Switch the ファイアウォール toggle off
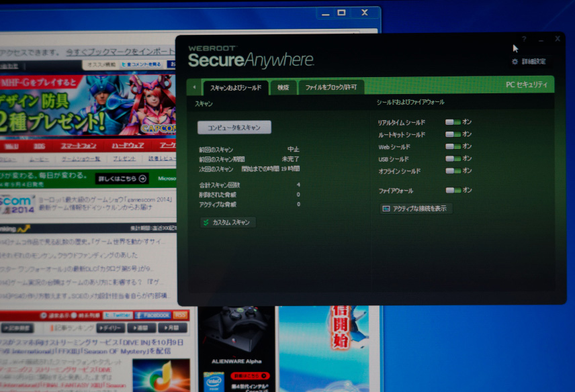This screenshot has height=392, width=575. 453,190
